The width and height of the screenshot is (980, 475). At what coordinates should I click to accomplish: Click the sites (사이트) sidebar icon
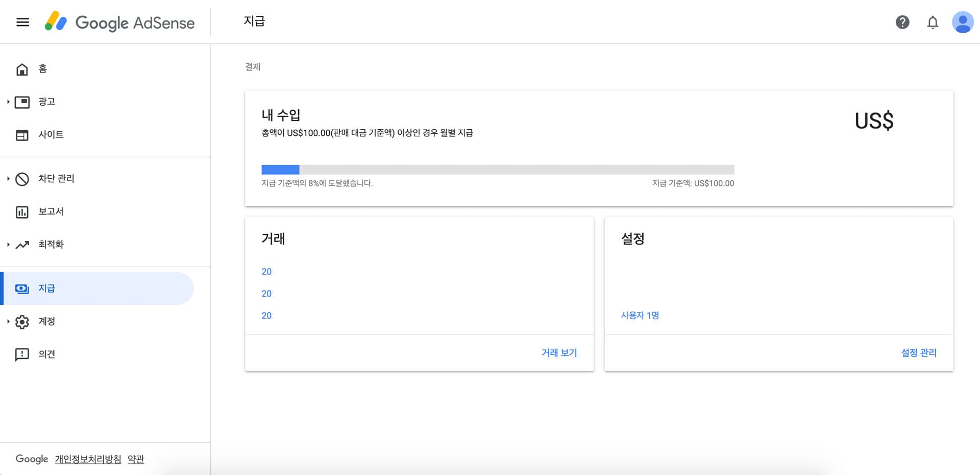coord(22,135)
